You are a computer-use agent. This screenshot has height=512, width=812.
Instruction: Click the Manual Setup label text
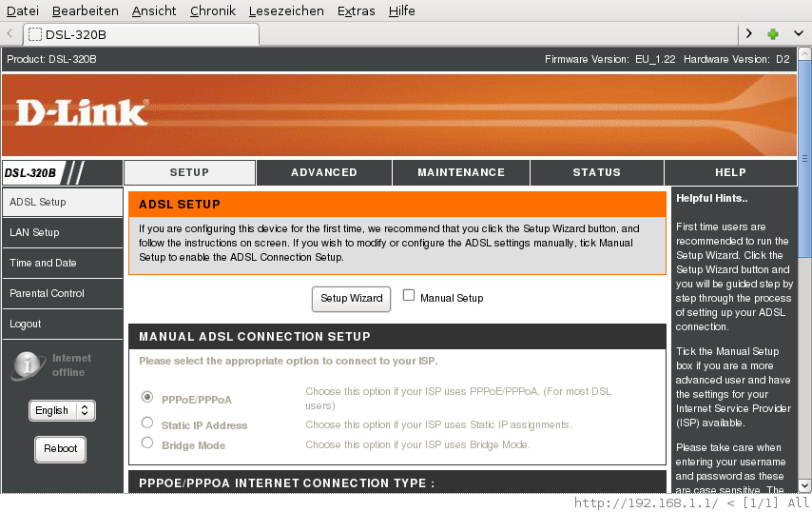coord(452,298)
